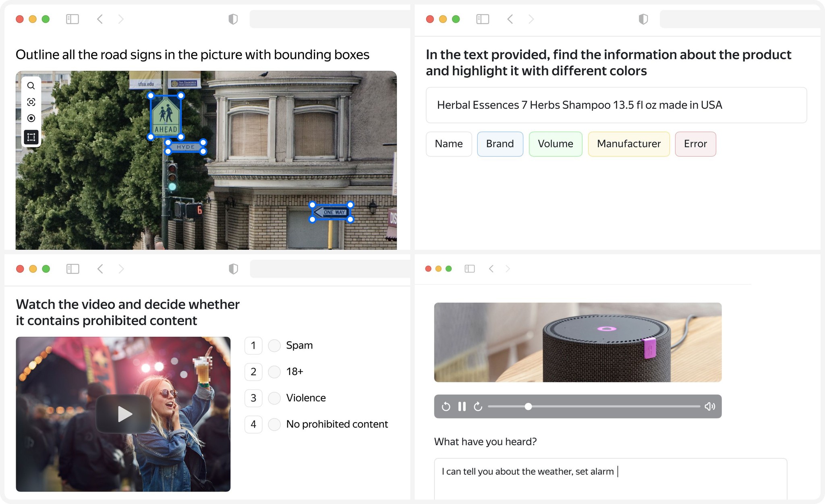Click the volume icon on the audio player
Screen dimensions: 825x504
point(709,407)
